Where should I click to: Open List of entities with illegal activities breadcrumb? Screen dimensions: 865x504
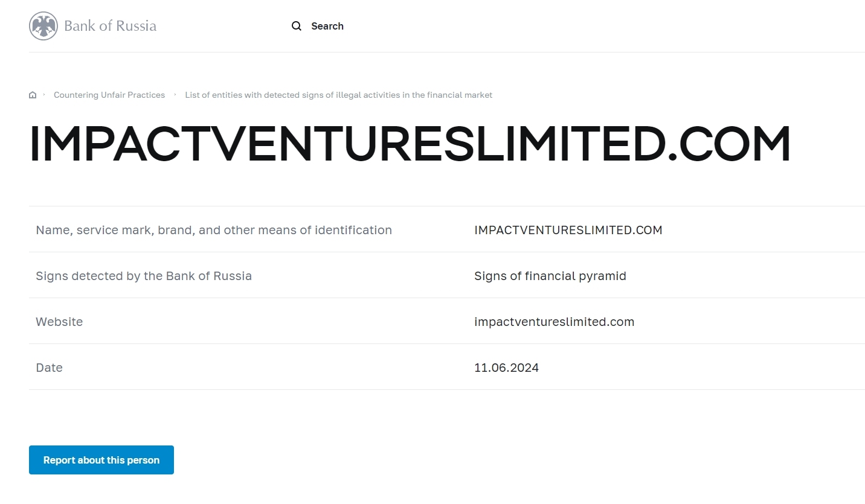click(x=338, y=95)
